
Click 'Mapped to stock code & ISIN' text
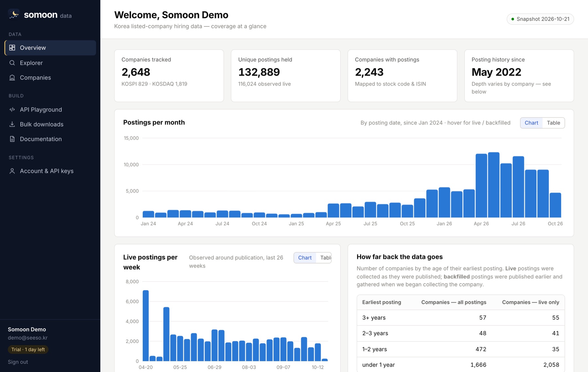[x=390, y=84]
